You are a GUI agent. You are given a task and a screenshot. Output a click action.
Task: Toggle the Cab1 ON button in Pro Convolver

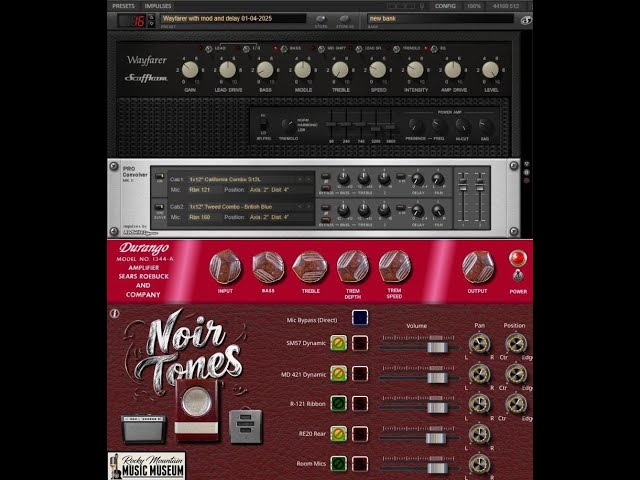[160, 176]
